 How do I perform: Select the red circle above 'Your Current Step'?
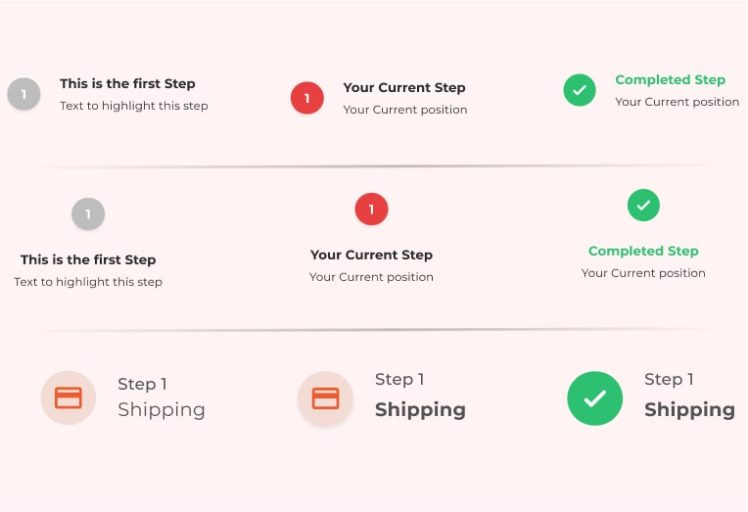click(371, 210)
